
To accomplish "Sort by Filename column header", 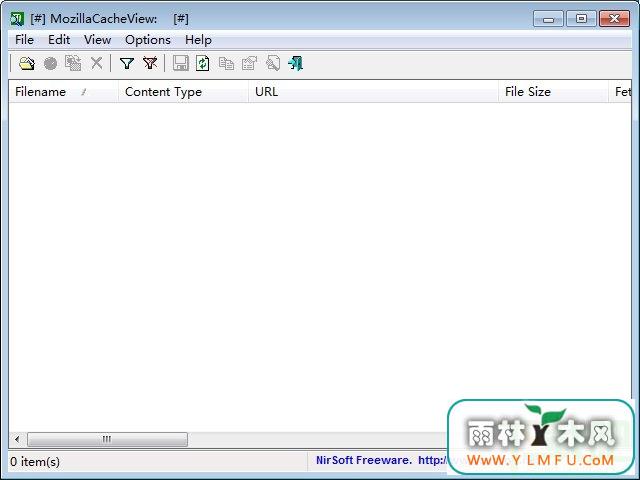I will [63, 92].
